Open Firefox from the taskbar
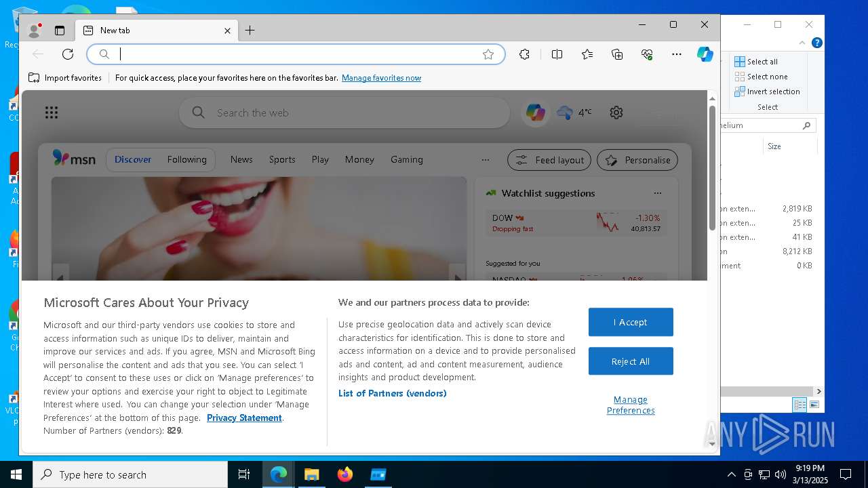 (345, 474)
